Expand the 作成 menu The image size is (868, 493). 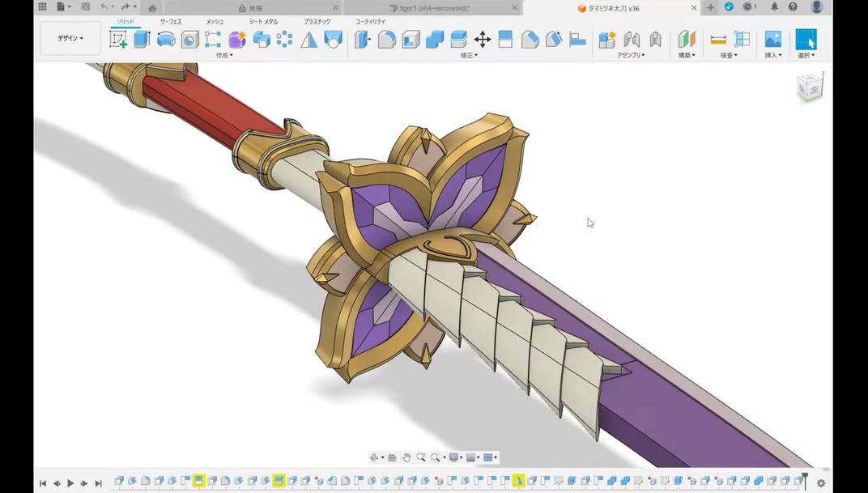(x=224, y=55)
